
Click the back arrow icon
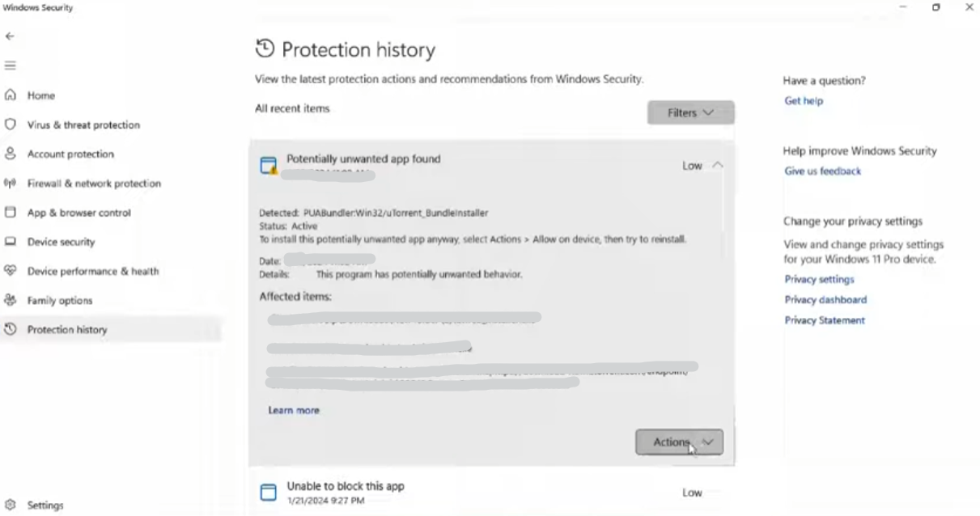10,36
